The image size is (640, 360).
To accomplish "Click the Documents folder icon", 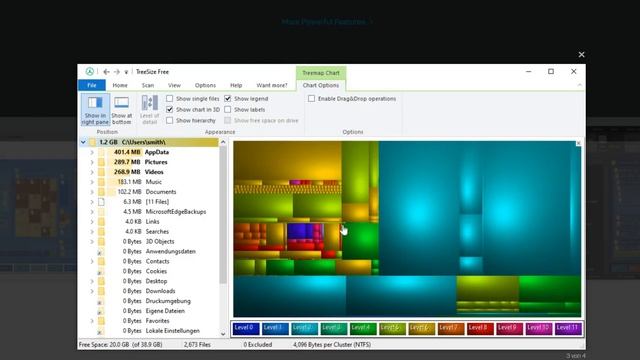I will coord(101,192).
